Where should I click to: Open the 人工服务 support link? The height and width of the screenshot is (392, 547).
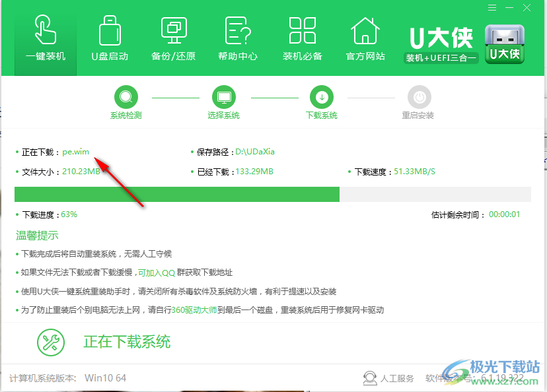(397, 378)
